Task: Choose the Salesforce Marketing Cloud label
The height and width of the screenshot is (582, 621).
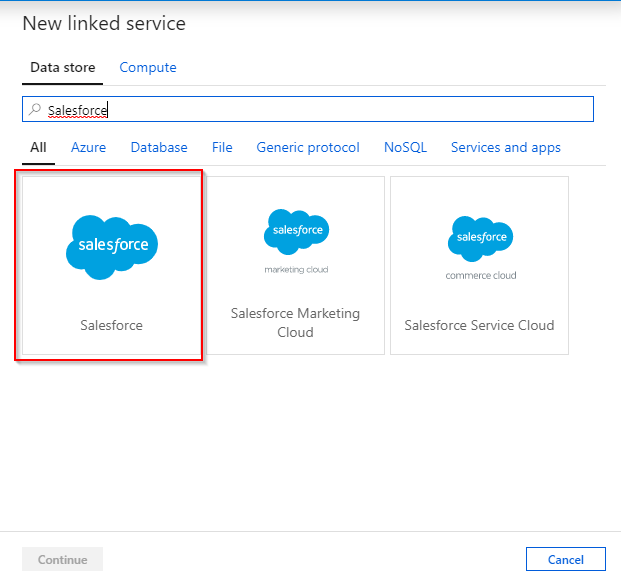Action: coord(295,323)
